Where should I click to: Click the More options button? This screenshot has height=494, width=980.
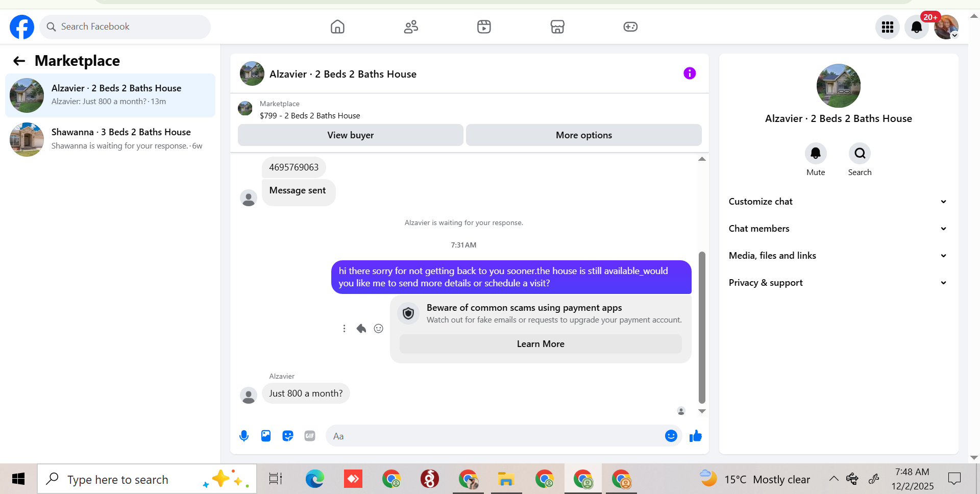point(584,135)
